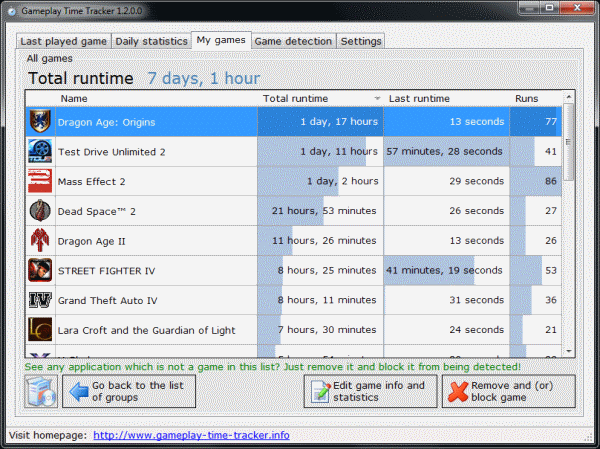Click the 21 runs cell
The width and height of the screenshot is (600, 449).
point(536,330)
